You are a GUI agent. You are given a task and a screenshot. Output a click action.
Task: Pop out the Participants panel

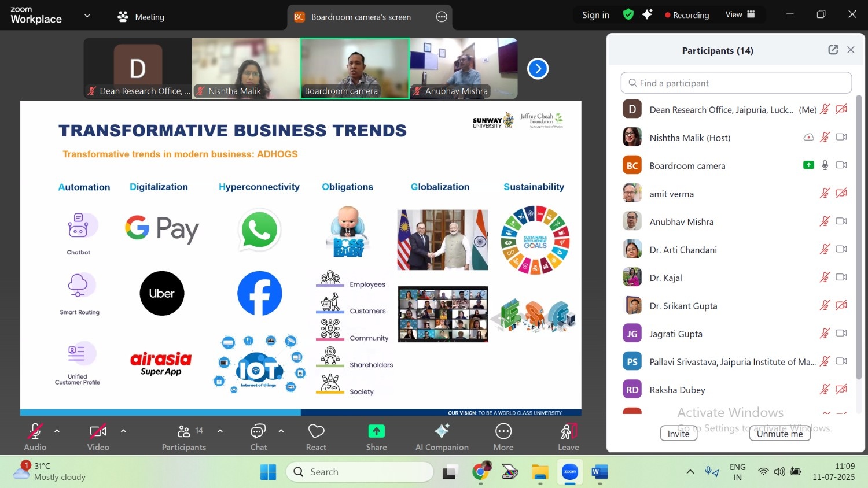pyautogui.click(x=833, y=50)
